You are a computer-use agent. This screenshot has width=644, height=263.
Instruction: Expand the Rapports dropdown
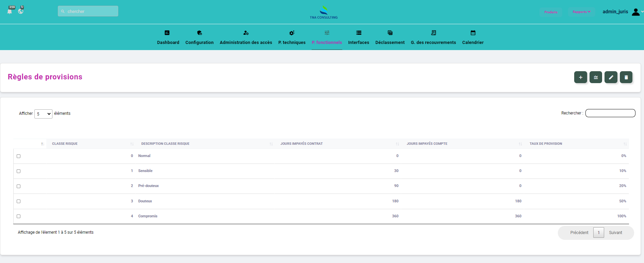(x=581, y=12)
